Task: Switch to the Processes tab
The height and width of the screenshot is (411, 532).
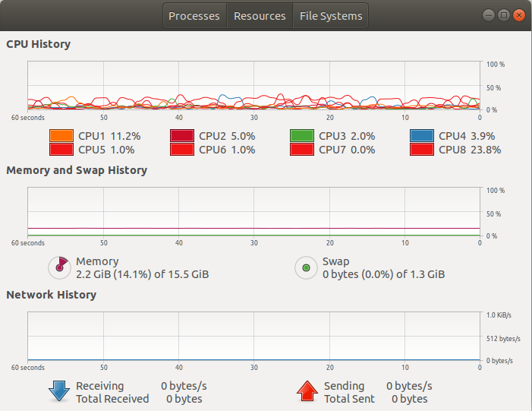Action: [194, 16]
